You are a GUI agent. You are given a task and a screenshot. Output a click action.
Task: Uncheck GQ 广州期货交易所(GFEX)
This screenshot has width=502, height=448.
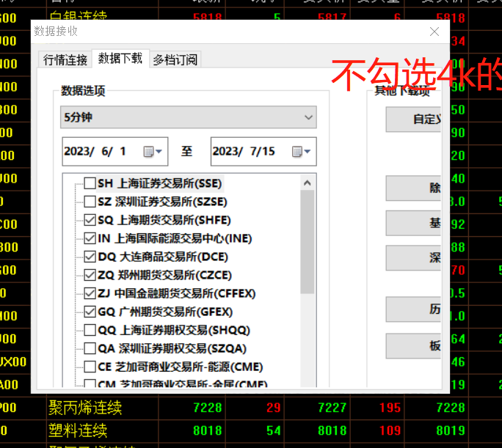click(90, 312)
